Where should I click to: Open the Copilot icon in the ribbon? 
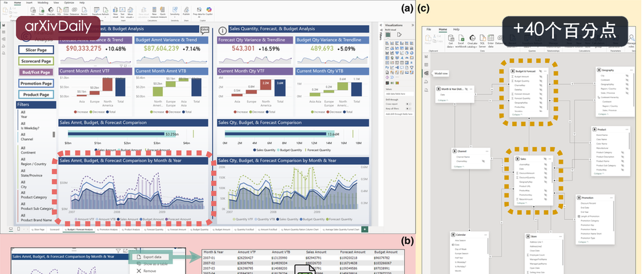[208, 11]
